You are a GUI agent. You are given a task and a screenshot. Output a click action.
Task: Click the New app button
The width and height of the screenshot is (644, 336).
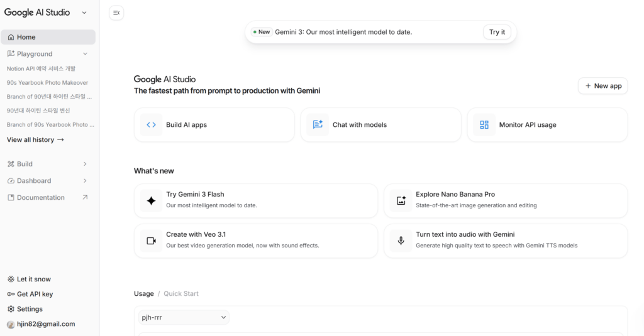point(602,86)
